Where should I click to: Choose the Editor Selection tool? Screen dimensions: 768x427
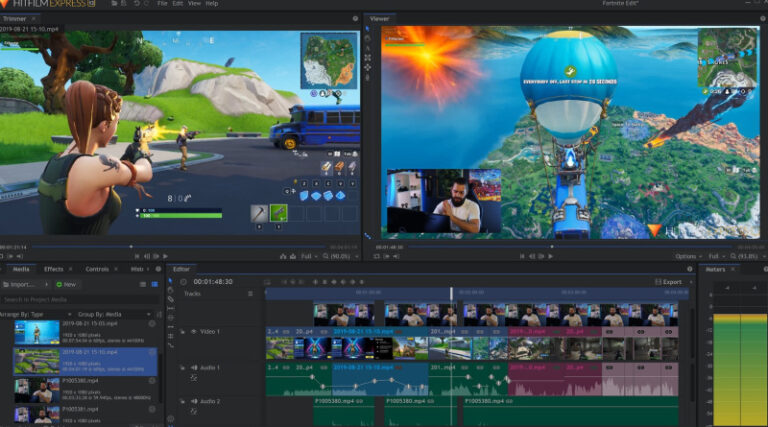click(170, 281)
